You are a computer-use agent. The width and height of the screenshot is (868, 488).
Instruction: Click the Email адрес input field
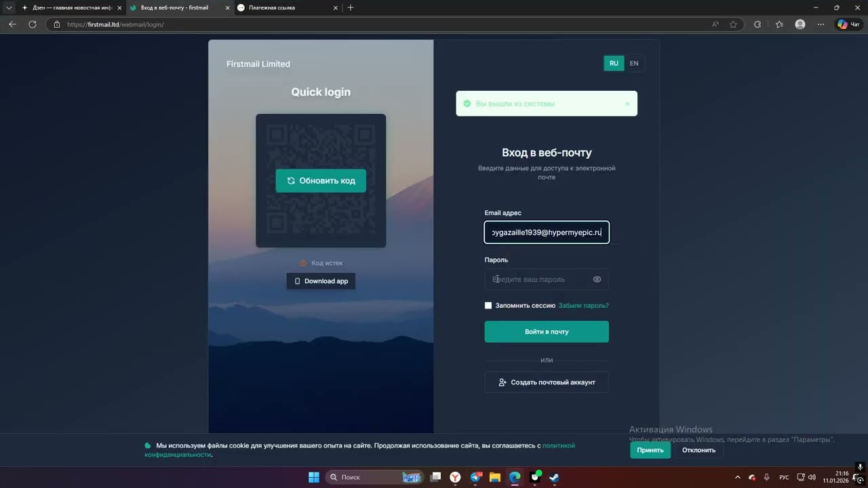(547, 232)
